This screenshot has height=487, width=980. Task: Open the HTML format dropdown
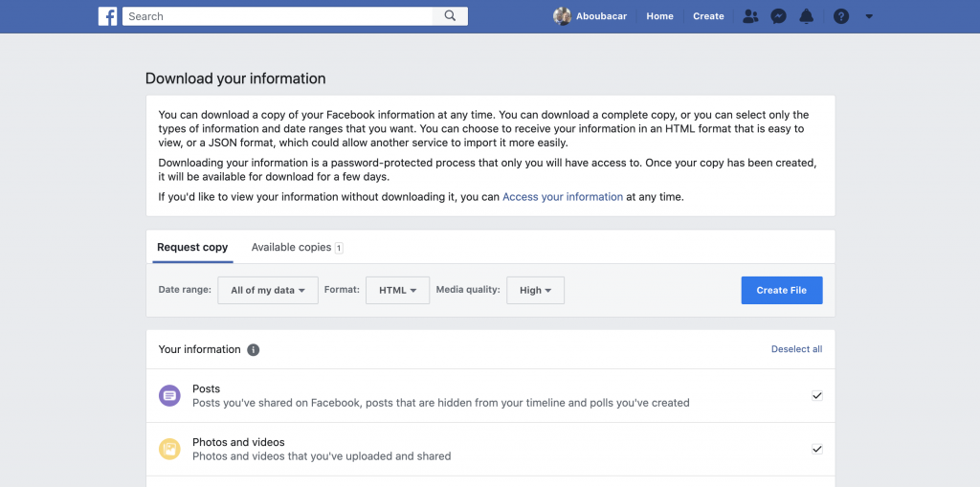[397, 290]
